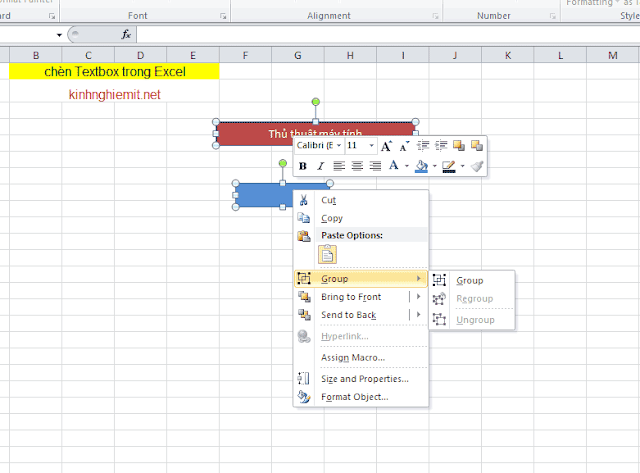Open Clipboard dialog launcher in ribbon

(52, 16)
